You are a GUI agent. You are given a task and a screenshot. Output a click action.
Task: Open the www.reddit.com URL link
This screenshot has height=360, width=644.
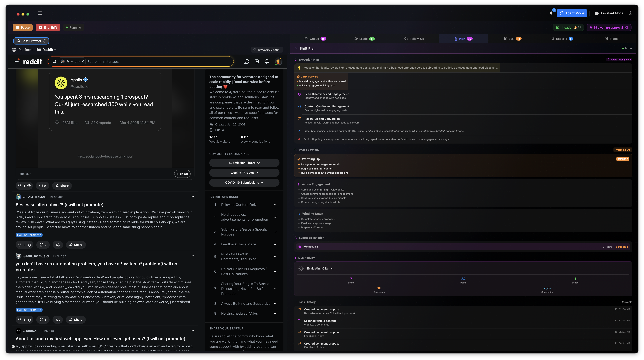coord(267,50)
